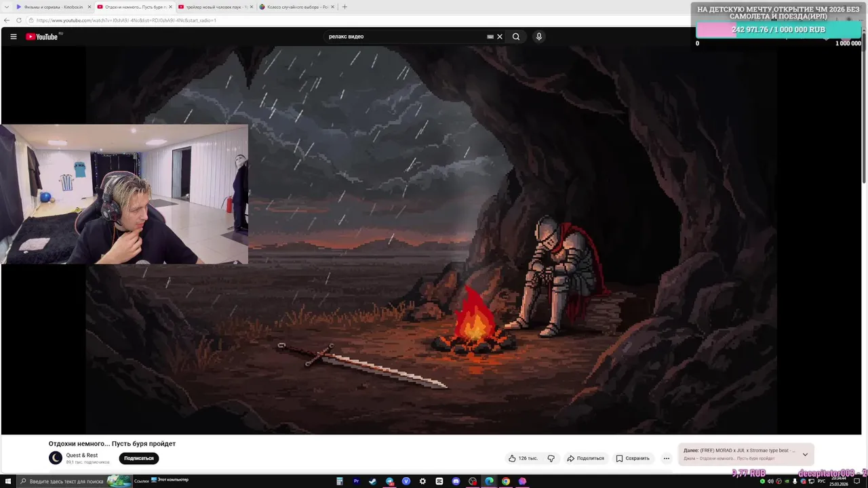Open a new browser tab
Screen dimensions: 868x488
pos(344,7)
